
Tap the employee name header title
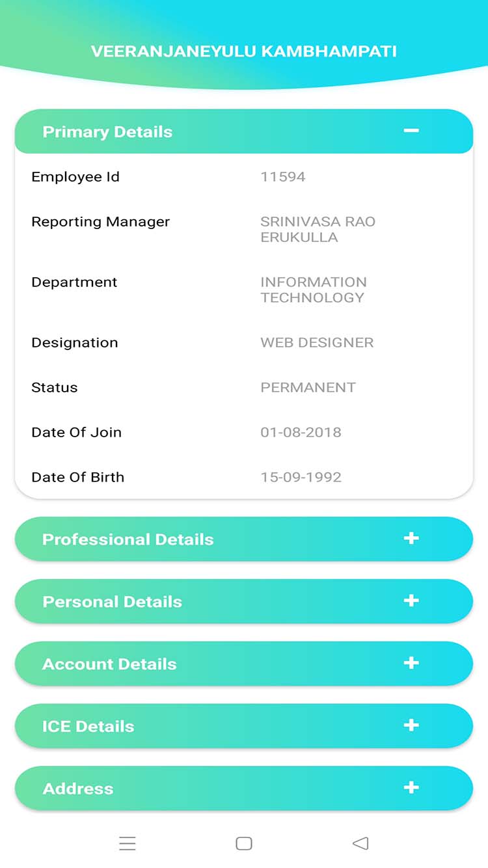(244, 51)
